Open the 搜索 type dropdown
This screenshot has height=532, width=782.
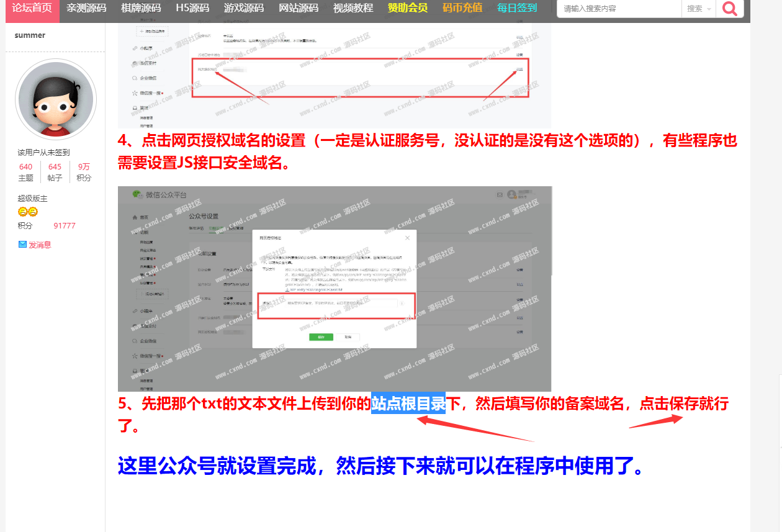(x=698, y=9)
